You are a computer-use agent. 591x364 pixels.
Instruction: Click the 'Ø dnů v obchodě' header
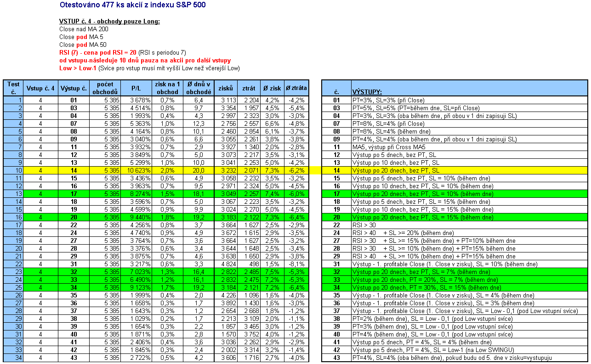pos(199,88)
